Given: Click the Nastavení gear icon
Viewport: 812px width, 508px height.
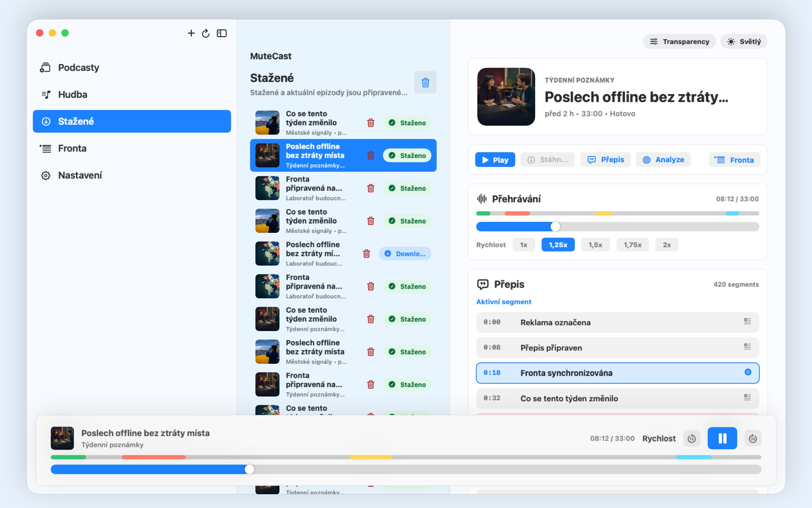Looking at the screenshot, I should [46, 175].
